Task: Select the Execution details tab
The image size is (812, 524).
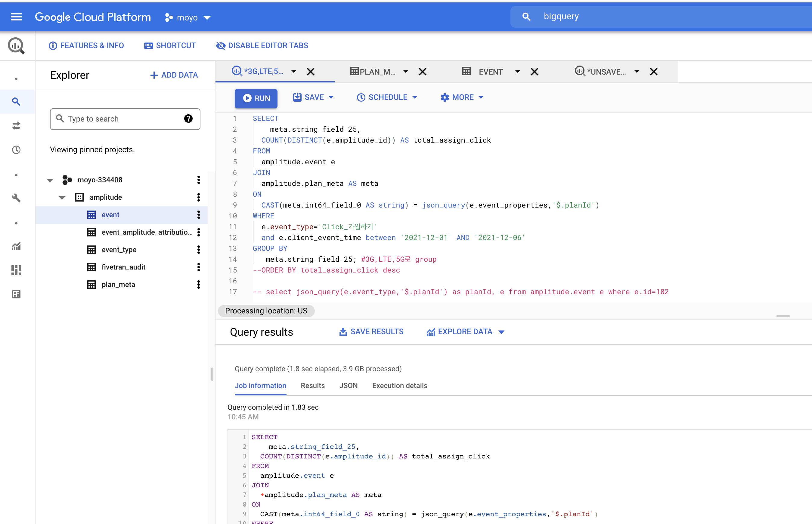Action: (400, 386)
